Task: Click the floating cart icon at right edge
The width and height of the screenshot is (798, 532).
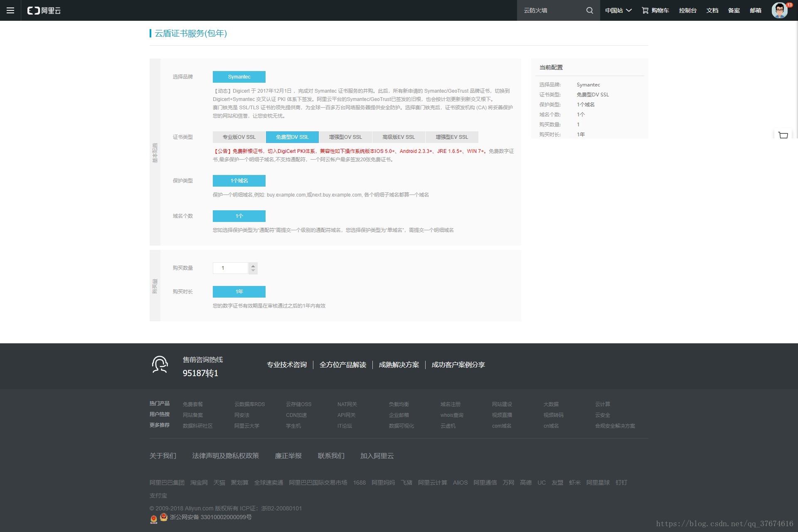Action: (783, 135)
